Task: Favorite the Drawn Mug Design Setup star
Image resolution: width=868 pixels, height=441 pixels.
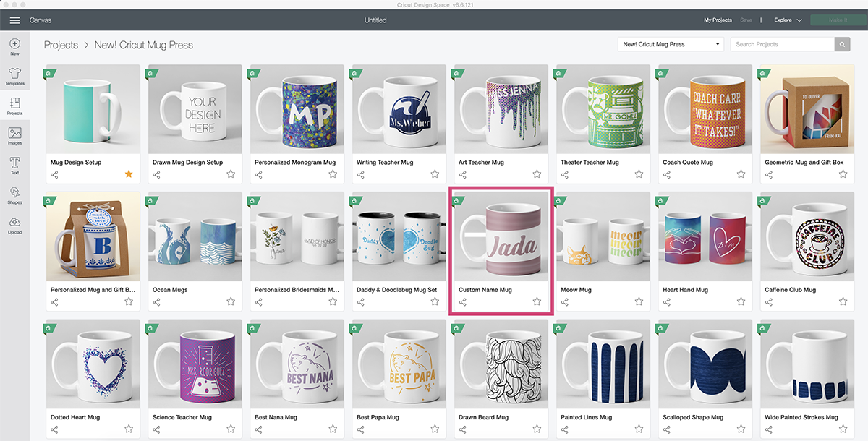Action: pos(231,174)
